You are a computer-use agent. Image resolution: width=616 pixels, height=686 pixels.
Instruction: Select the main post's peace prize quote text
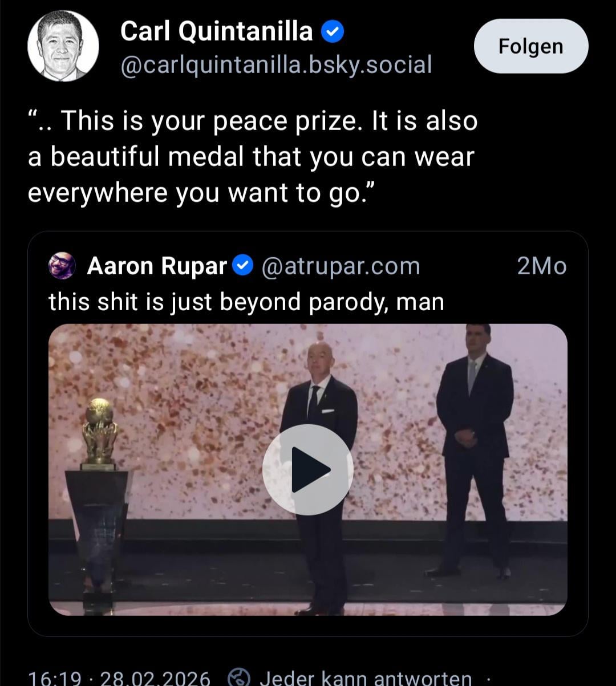pyautogui.click(x=252, y=157)
